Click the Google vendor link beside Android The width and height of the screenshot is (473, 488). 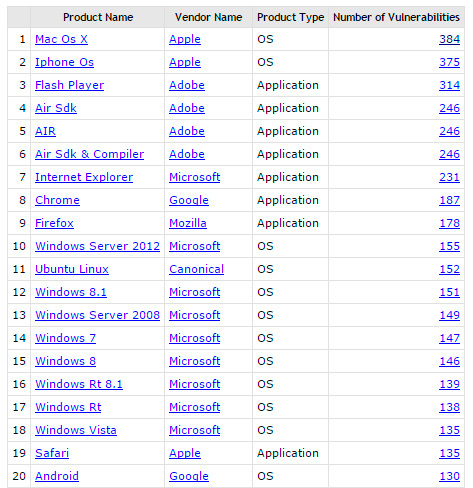(189, 476)
